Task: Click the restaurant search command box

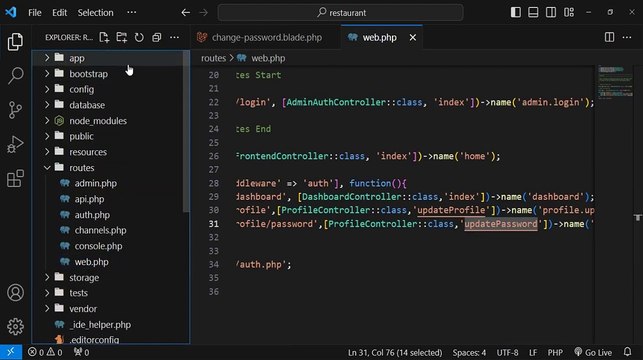Action: (341, 13)
